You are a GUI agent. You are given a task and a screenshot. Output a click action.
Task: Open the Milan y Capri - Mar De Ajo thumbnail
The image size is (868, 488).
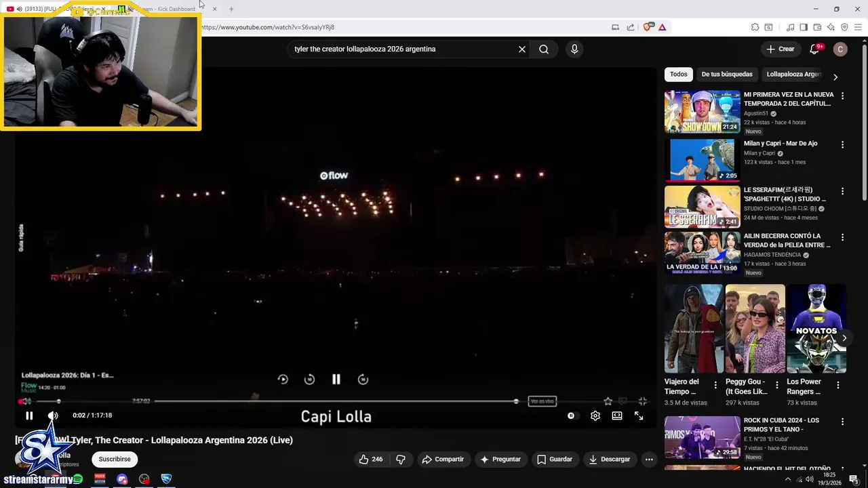click(x=703, y=161)
